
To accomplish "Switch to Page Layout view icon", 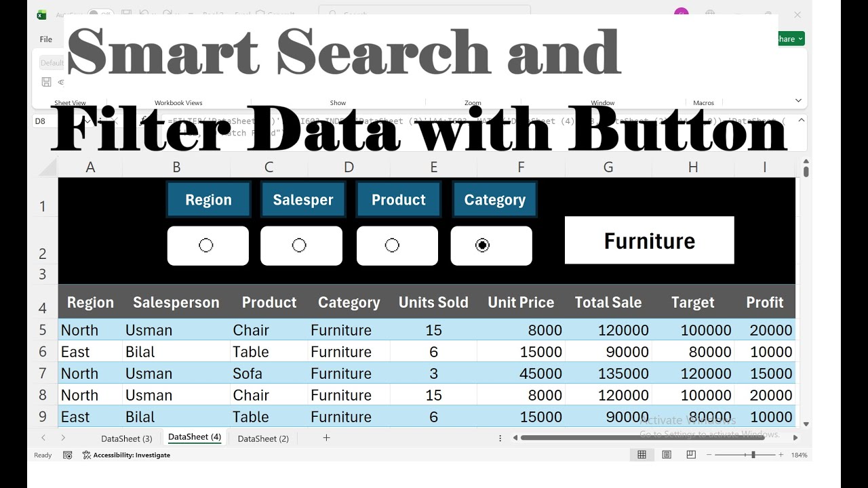I will (667, 455).
